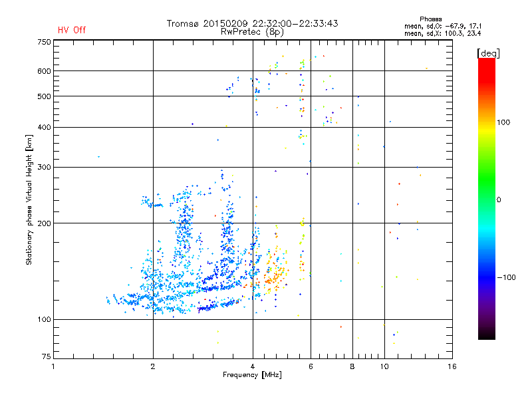Click x-axis tick label '6'
Image resolution: width=532 pixels, height=399 pixels.
[311, 366]
